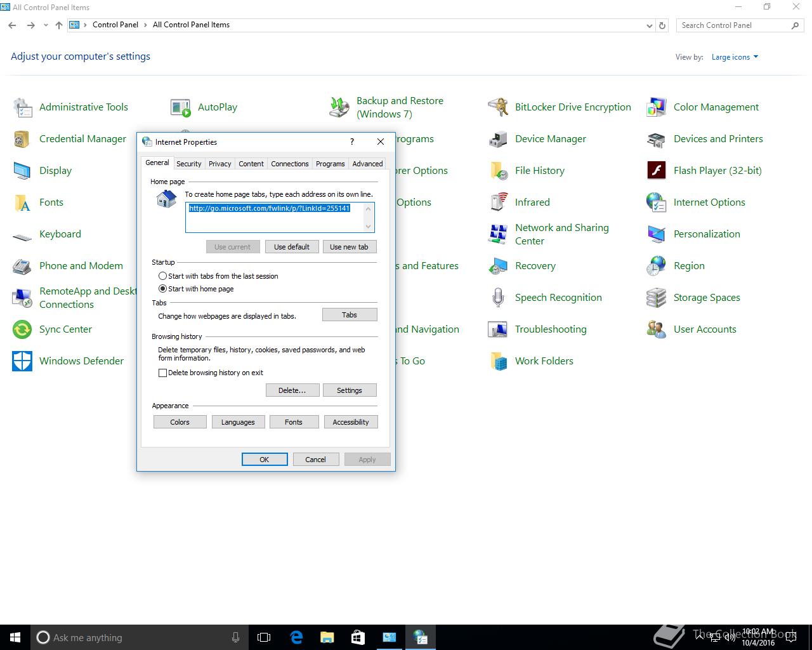The width and height of the screenshot is (812, 650).
Task: Switch to the Security tab
Action: tap(189, 164)
